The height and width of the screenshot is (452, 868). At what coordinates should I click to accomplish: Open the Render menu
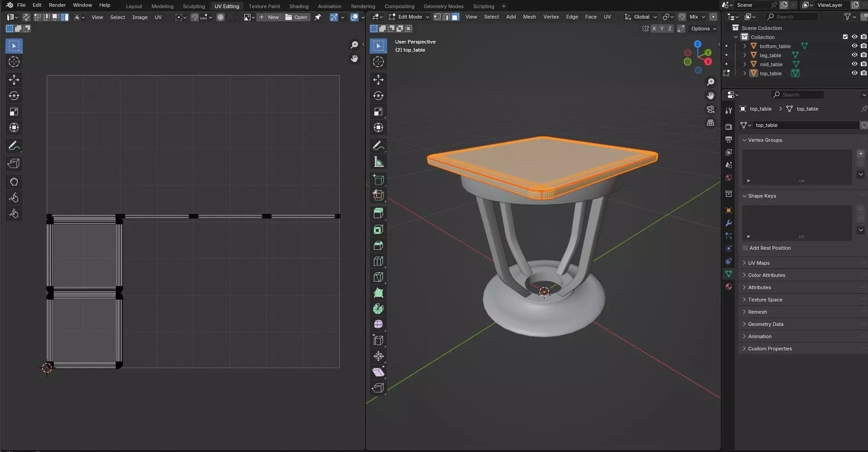57,5
